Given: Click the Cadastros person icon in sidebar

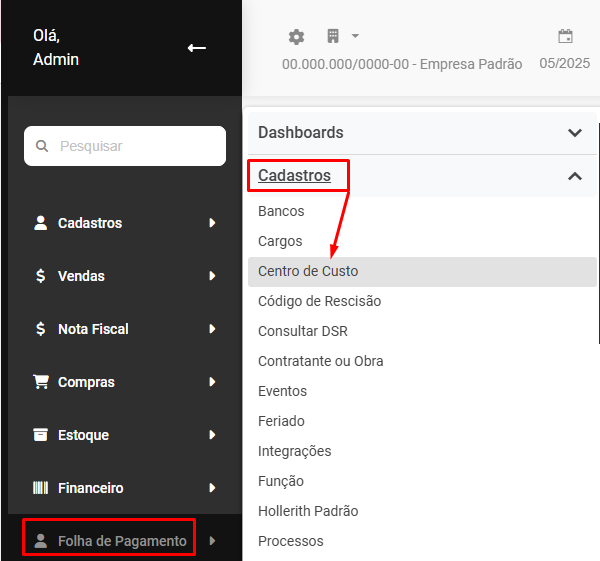Looking at the screenshot, I should (x=41, y=223).
